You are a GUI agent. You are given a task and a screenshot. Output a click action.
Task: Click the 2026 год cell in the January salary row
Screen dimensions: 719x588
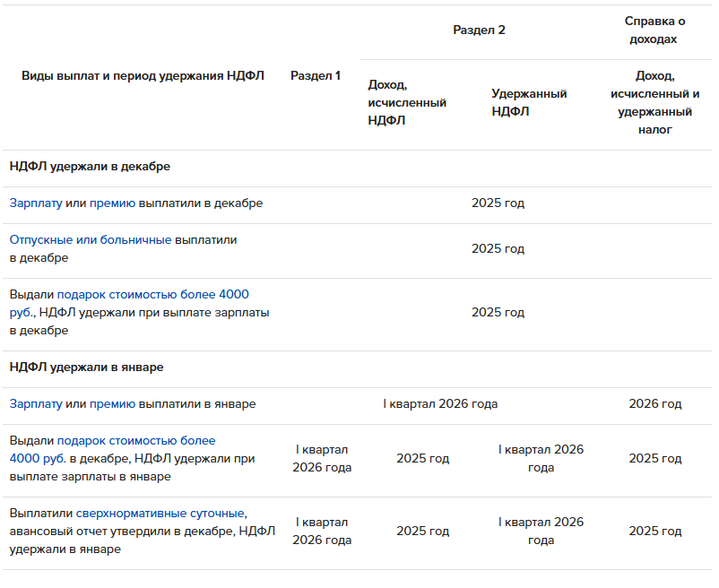point(654,404)
